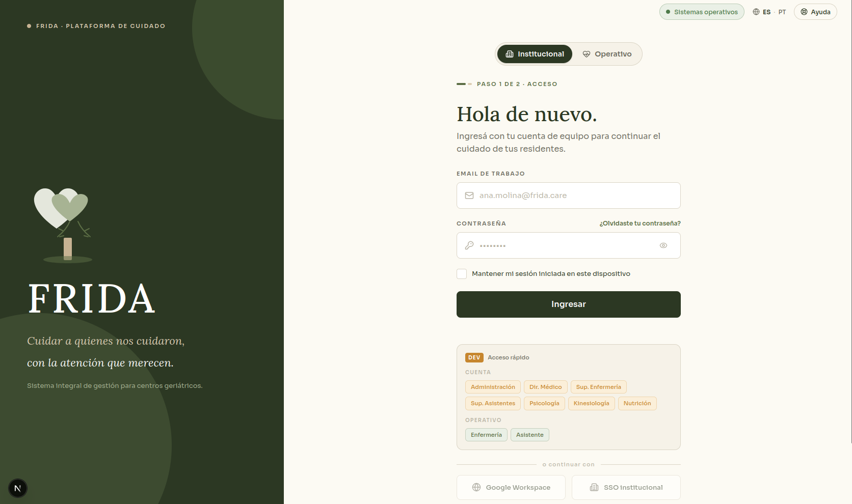Choose Nutrición quick access account
Screen dimensions: 852x504
(637, 403)
